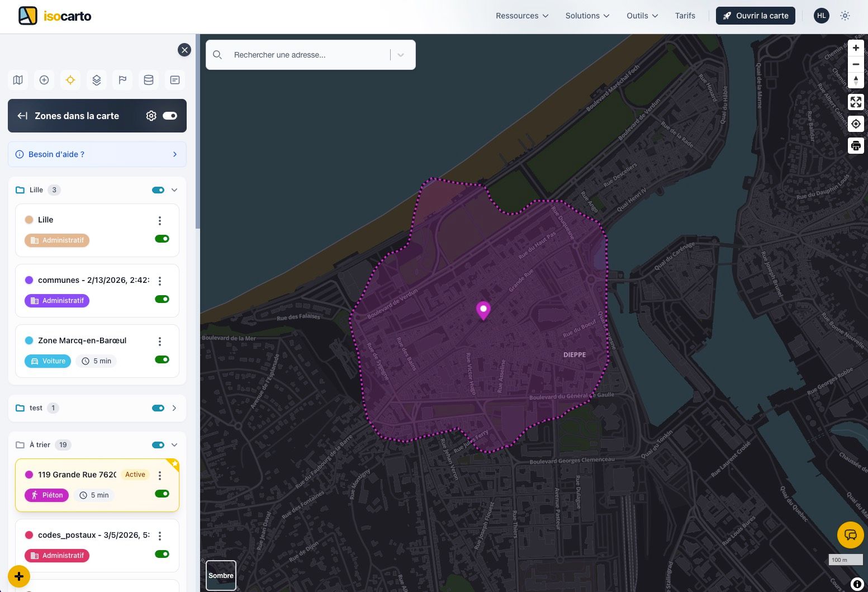Open zone settings gear icon

[151, 116]
